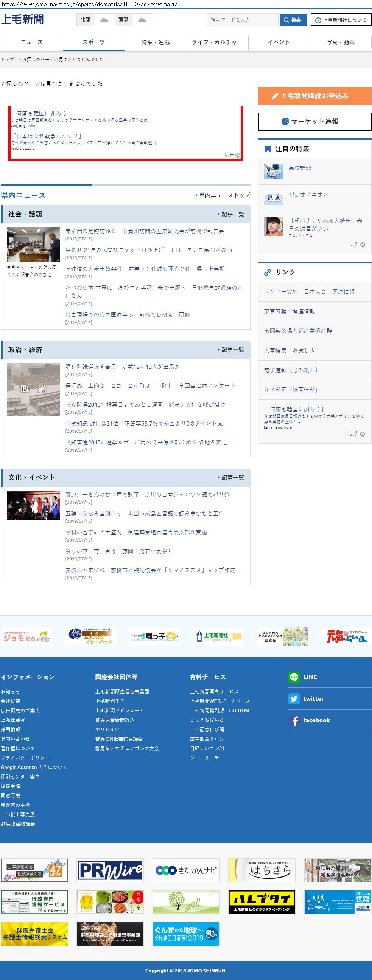
Task: Click the 北部 weather cloud icon
Action: click(x=104, y=20)
